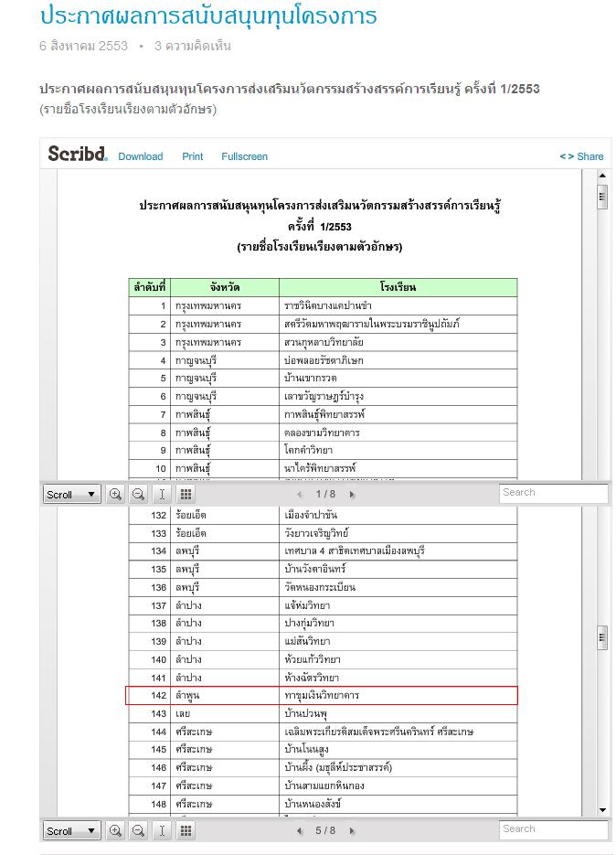The width and height of the screenshot is (616, 855).
Task: Zoom out using the 5/8 toolbar magnifier
Action: point(139,831)
